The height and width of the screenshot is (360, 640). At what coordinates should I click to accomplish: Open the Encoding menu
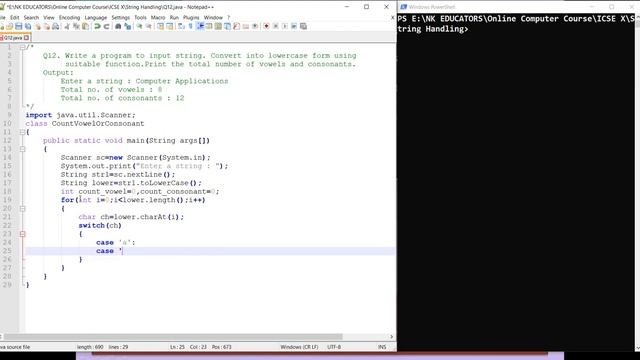pyautogui.click(x=69, y=18)
